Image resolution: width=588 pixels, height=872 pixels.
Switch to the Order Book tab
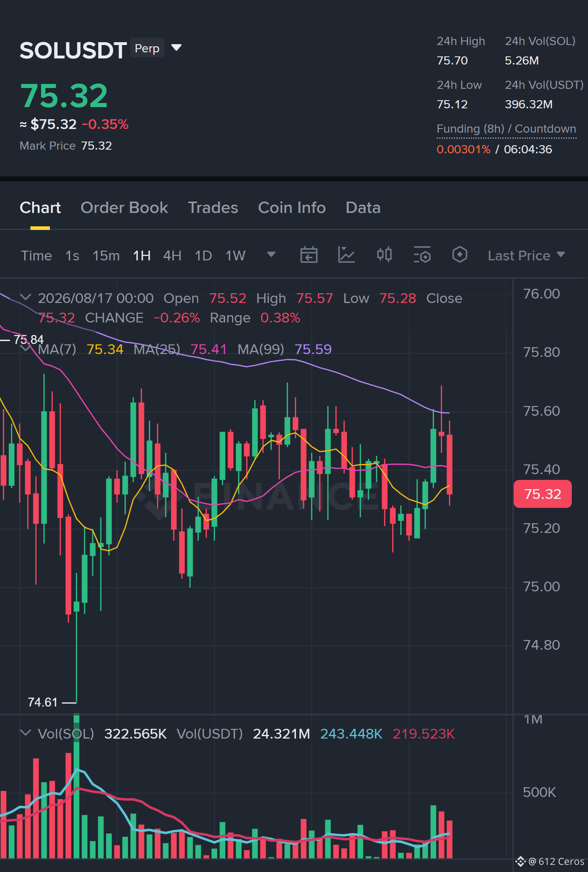(x=124, y=208)
